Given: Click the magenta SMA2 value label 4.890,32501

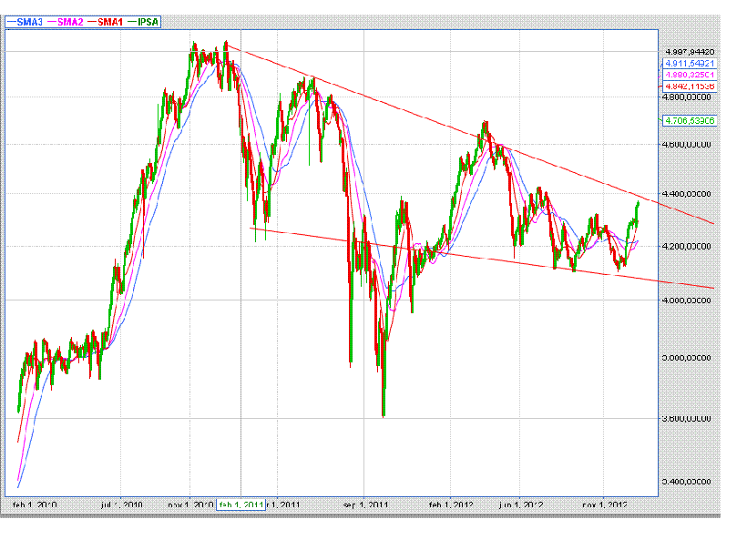Looking at the screenshot, I should (x=688, y=75).
